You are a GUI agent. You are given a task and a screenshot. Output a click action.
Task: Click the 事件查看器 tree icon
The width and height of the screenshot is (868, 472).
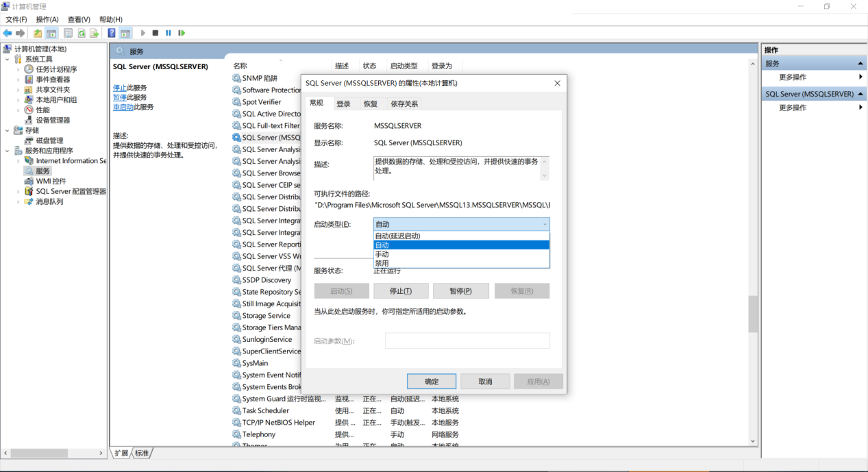click(x=29, y=79)
